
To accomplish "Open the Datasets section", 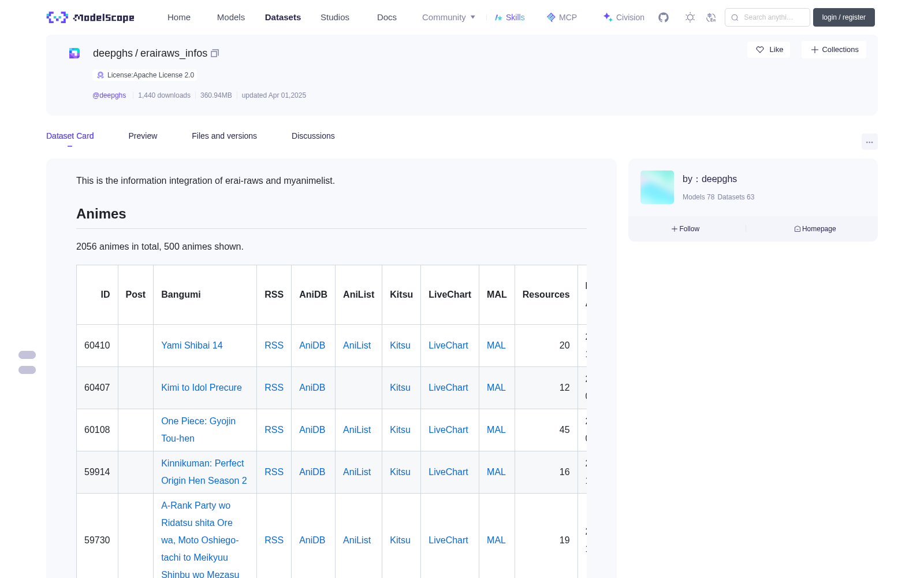I will click(x=283, y=17).
